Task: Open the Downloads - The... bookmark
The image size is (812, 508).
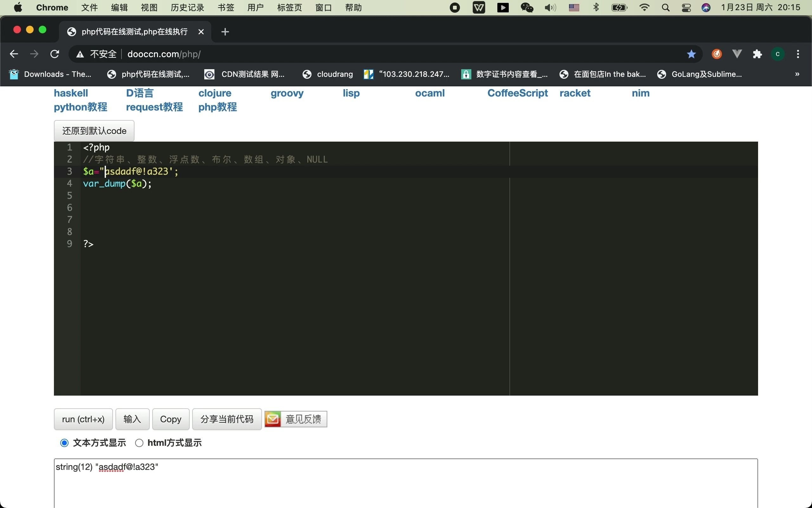Action: coord(51,74)
